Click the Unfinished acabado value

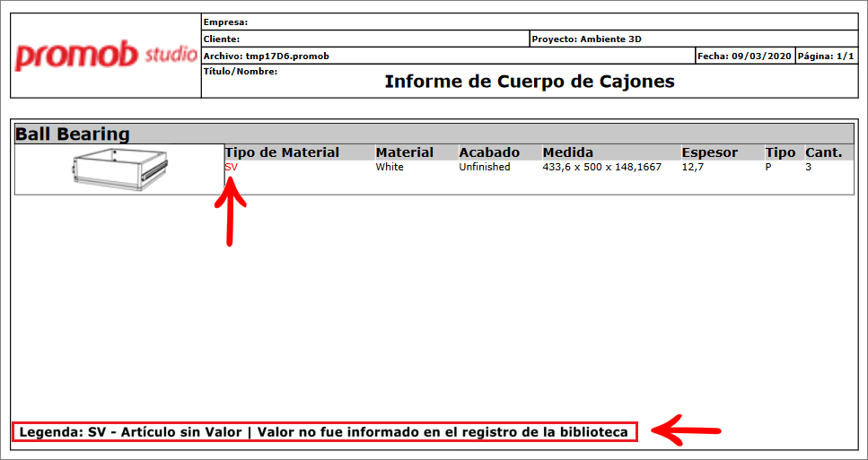(485, 167)
